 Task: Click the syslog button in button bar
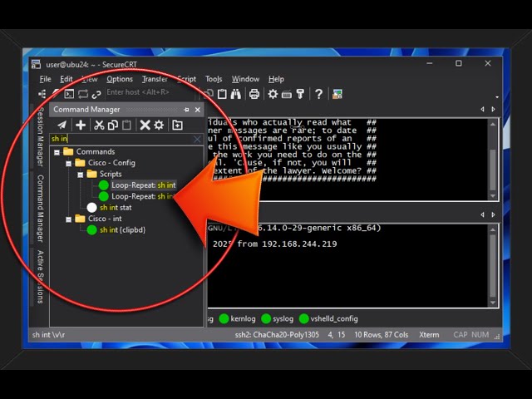click(278, 318)
